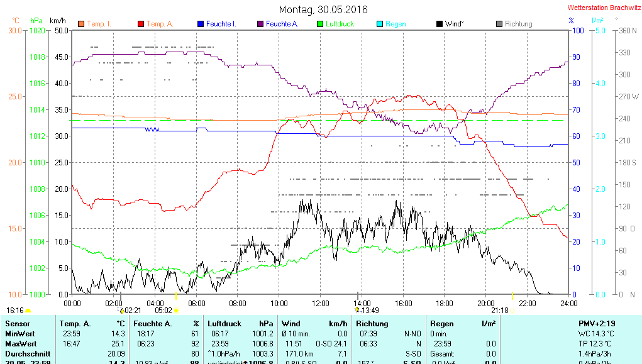The width and height of the screenshot is (642, 364).
Task: Click the Sensor column header
Action: click(17, 323)
